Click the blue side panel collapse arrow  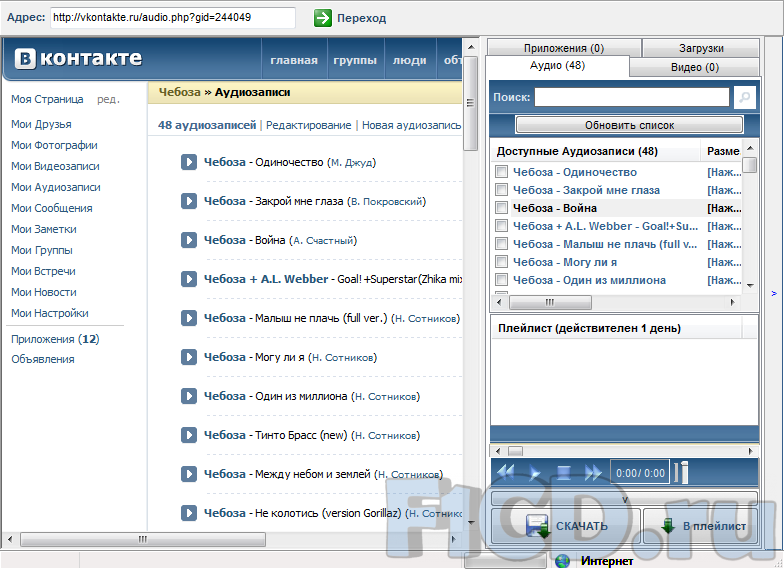[x=774, y=294]
